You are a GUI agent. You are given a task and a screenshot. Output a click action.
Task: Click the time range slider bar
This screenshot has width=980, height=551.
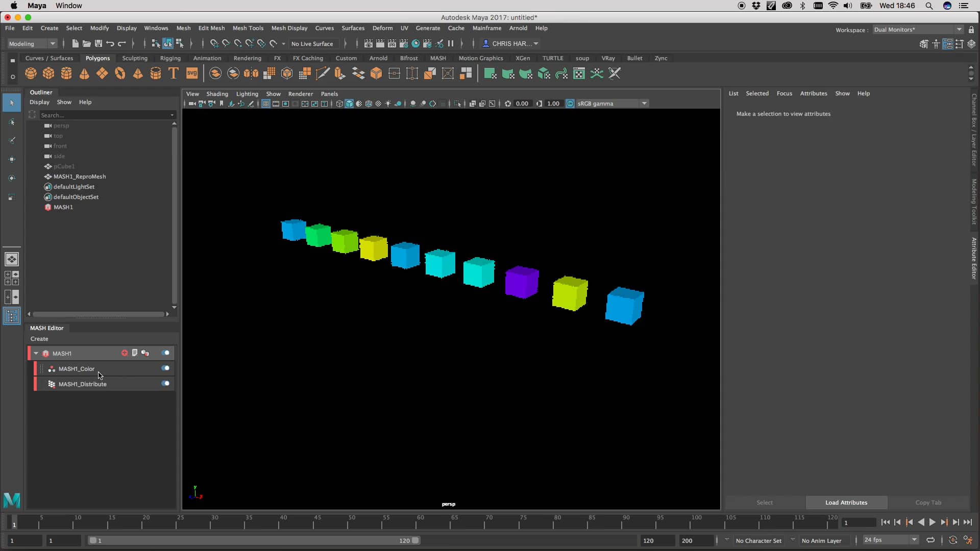tap(255, 540)
